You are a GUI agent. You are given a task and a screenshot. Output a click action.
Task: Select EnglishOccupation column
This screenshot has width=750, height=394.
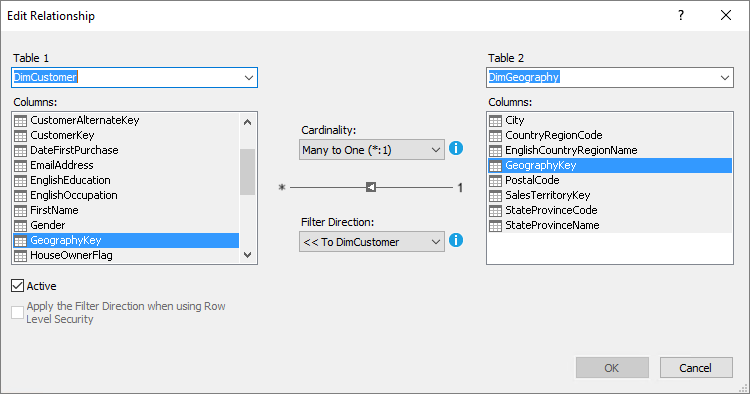pyautogui.click(x=126, y=195)
